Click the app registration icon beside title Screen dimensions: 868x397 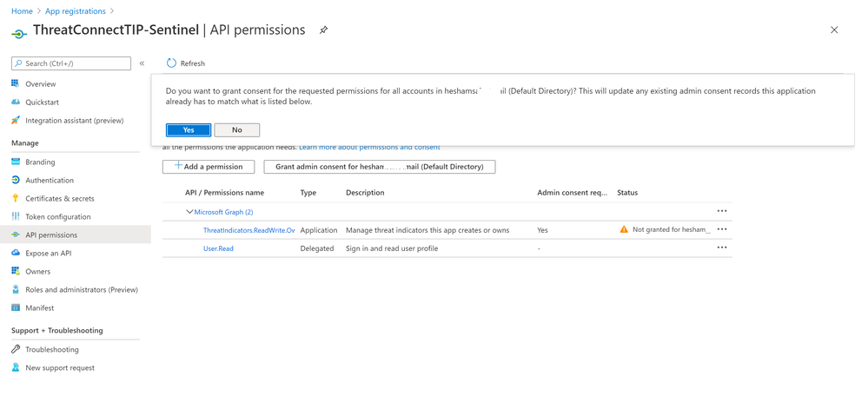tap(19, 34)
